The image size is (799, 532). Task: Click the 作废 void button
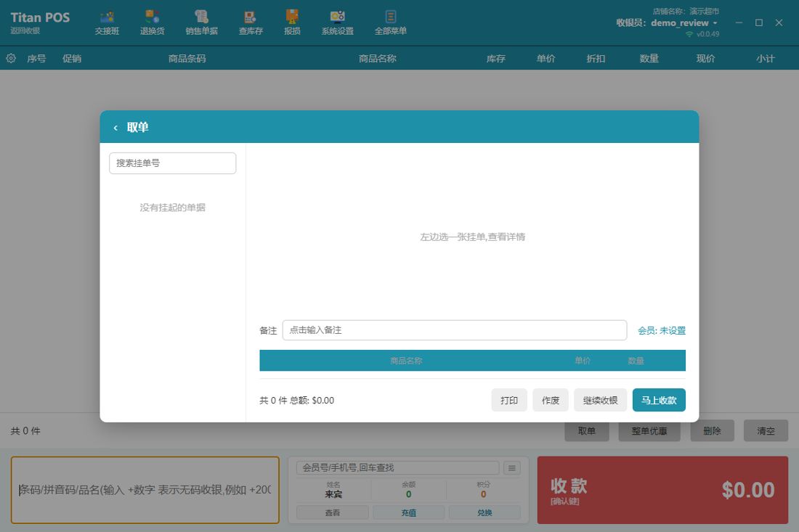(x=551, y=400)
